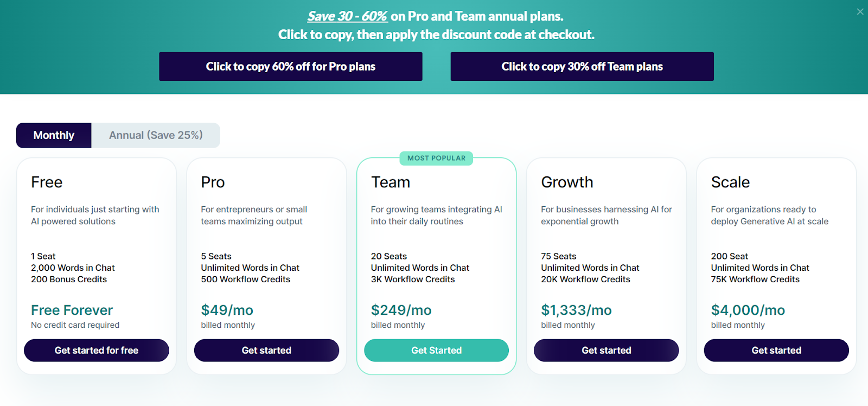868x406 pixels.
Task: Switch to Annual billing view
Action: (156, 135)
